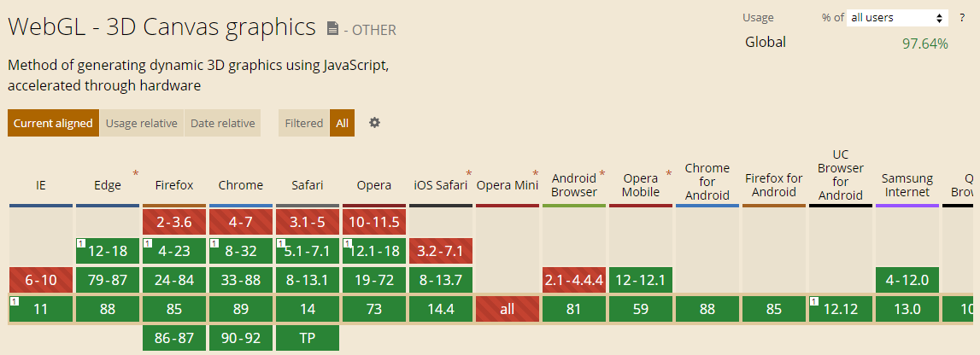Select the iOS Safari 8-13.7 cell

[441, 280]
